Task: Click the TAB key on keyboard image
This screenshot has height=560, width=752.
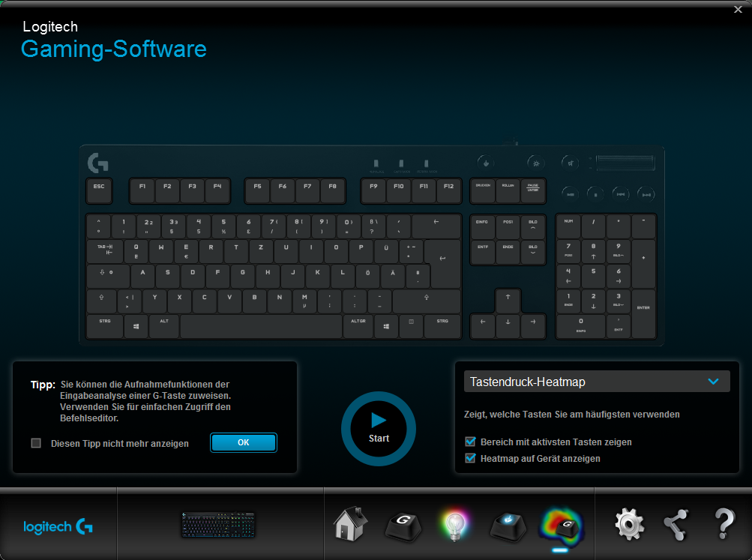Action: (x=105, y=251)
